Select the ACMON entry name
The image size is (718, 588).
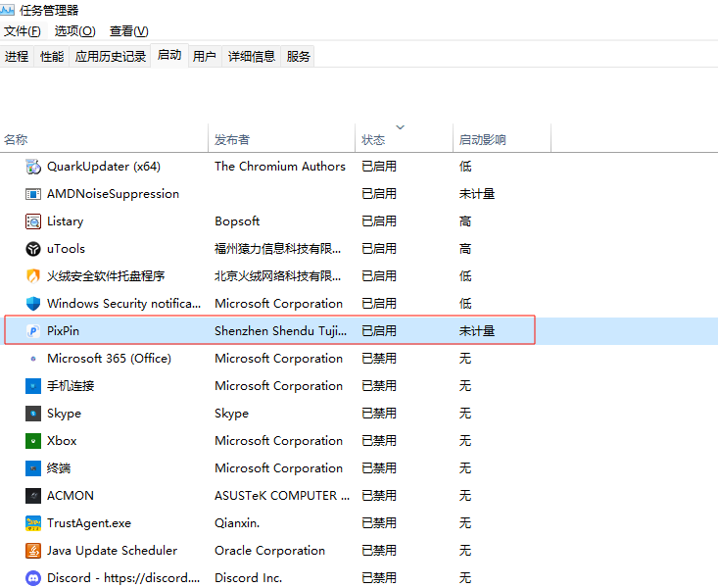coord(71,496)
